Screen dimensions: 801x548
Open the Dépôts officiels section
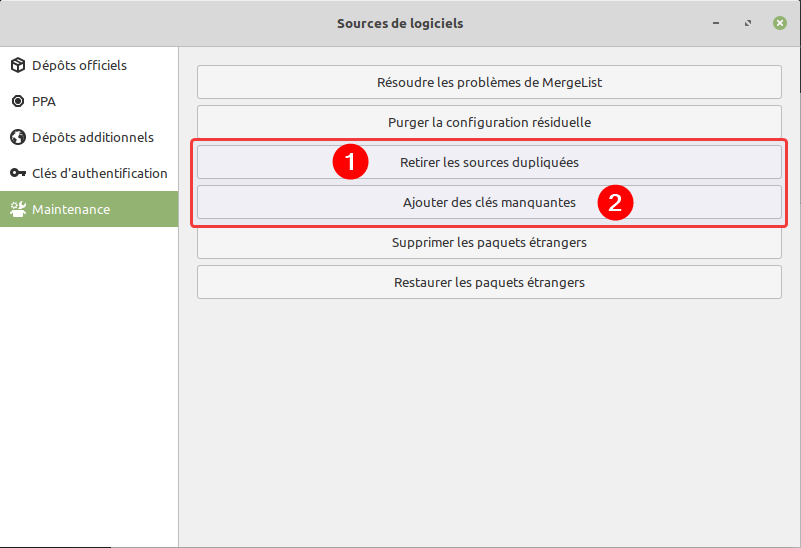[x=79, y=66]
